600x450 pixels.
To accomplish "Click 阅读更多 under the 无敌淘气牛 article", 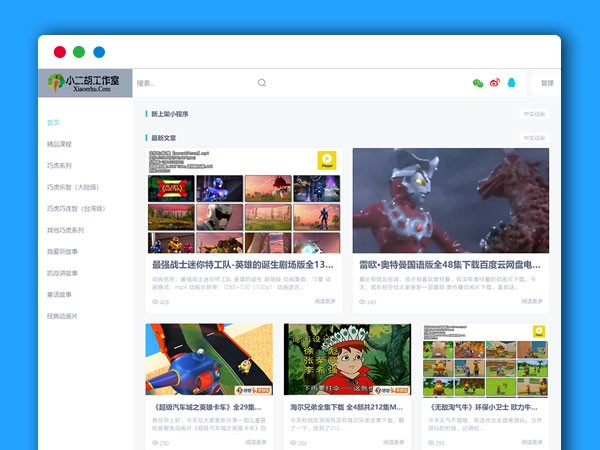I will 532,441.
